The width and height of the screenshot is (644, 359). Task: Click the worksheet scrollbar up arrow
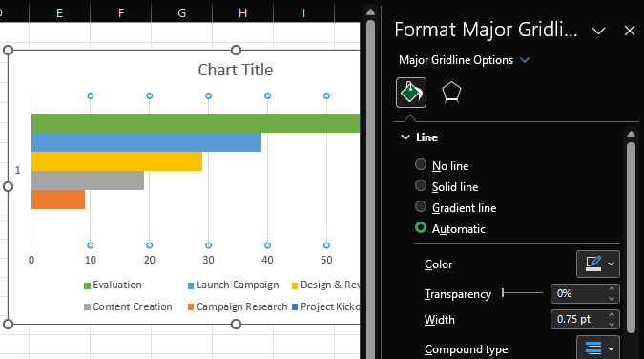370,11
